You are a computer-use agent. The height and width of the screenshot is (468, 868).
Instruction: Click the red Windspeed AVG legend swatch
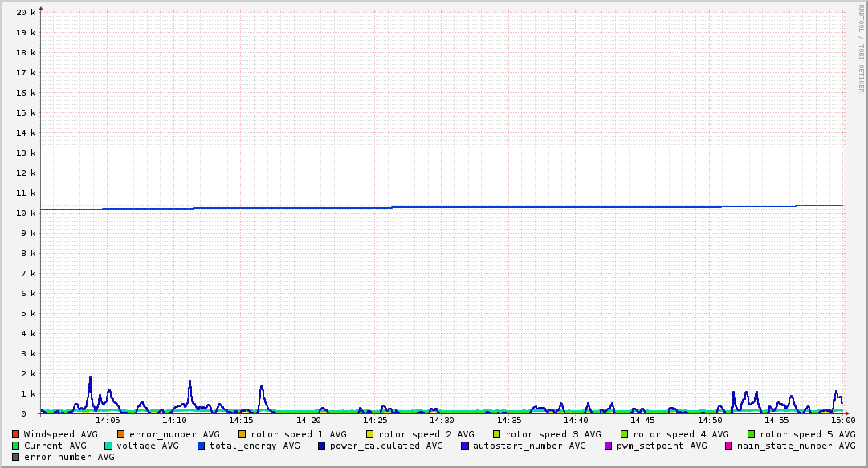[x=16, y=434]
